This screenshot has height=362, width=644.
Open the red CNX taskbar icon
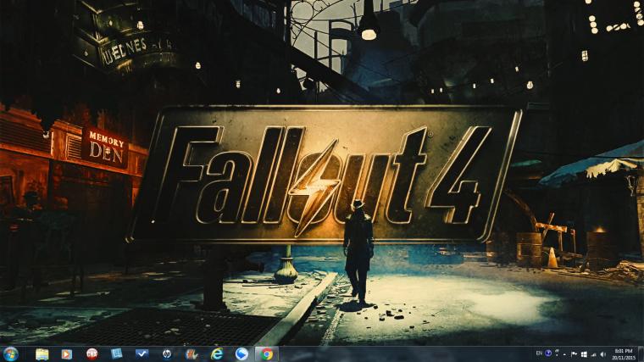pyautogui.click(x=92, y=354)
